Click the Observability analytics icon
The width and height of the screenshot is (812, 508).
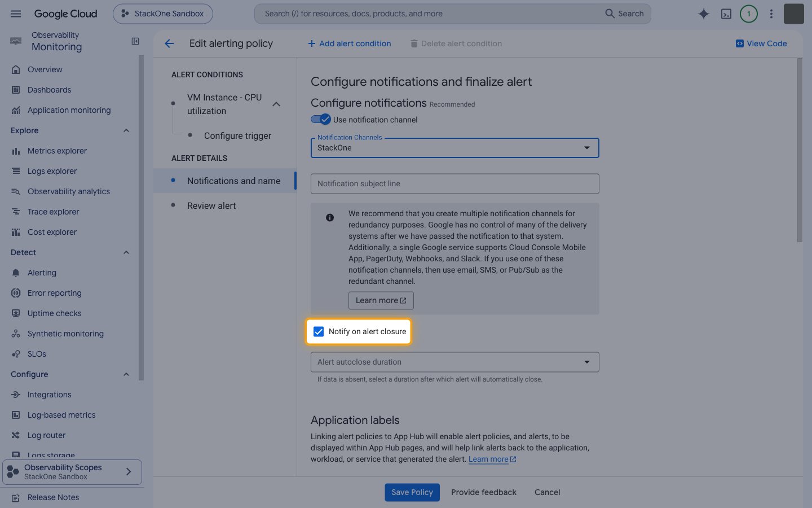pyautogui.click(x=16, y=191)
